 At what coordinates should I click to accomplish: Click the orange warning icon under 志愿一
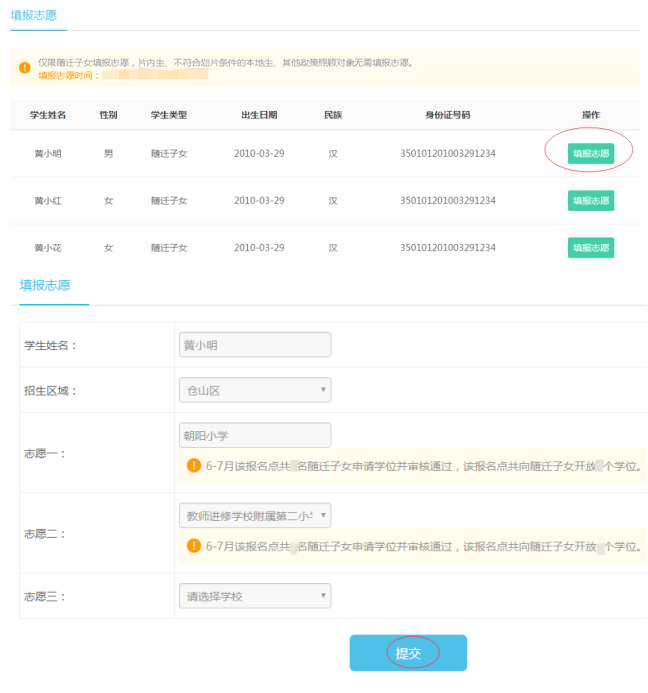194,465
